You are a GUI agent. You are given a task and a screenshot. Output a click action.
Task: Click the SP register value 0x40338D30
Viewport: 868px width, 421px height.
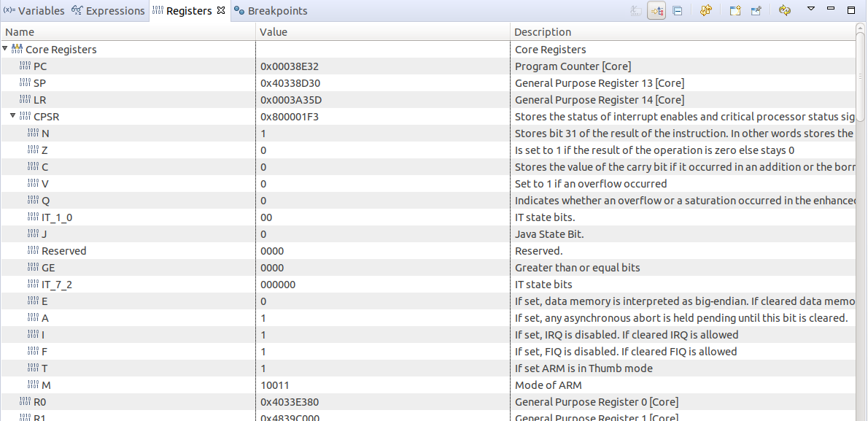tap(290, 83)
